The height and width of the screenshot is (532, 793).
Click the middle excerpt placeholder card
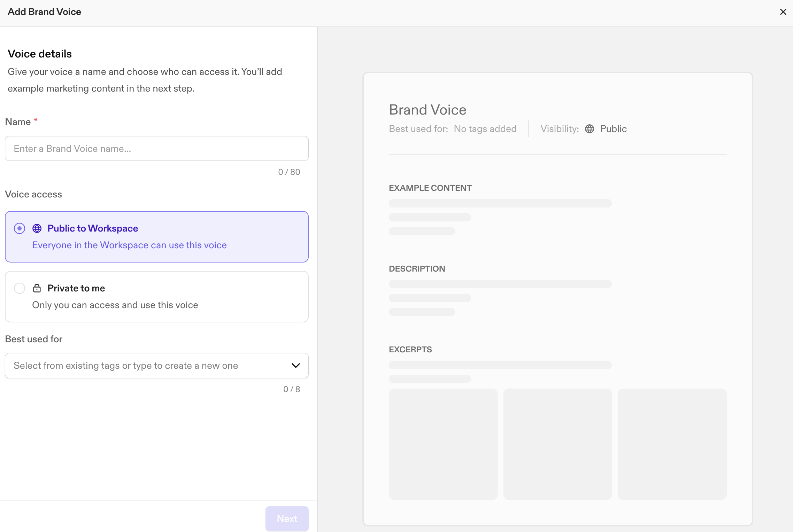(557, 444)
